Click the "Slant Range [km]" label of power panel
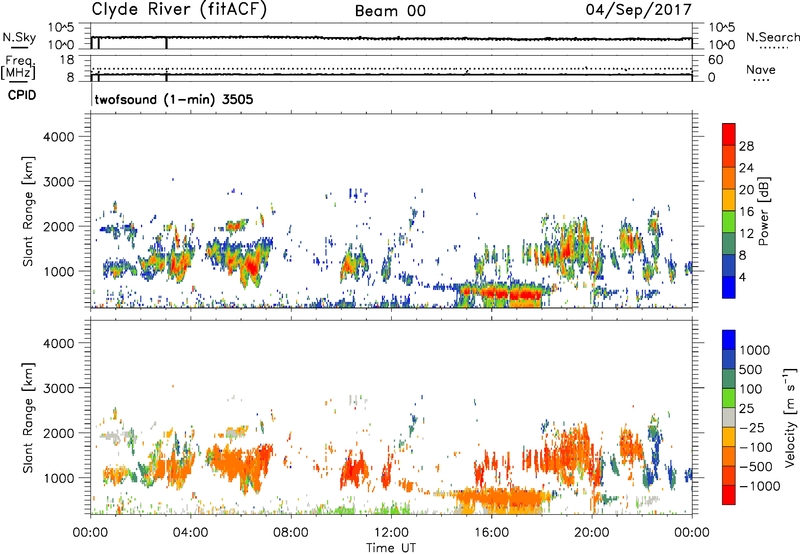 pyautogui.click(x=28, y=211)
